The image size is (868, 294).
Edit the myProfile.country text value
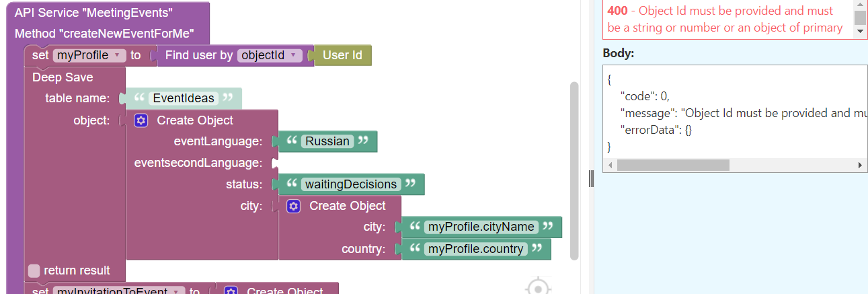point(475,249)
